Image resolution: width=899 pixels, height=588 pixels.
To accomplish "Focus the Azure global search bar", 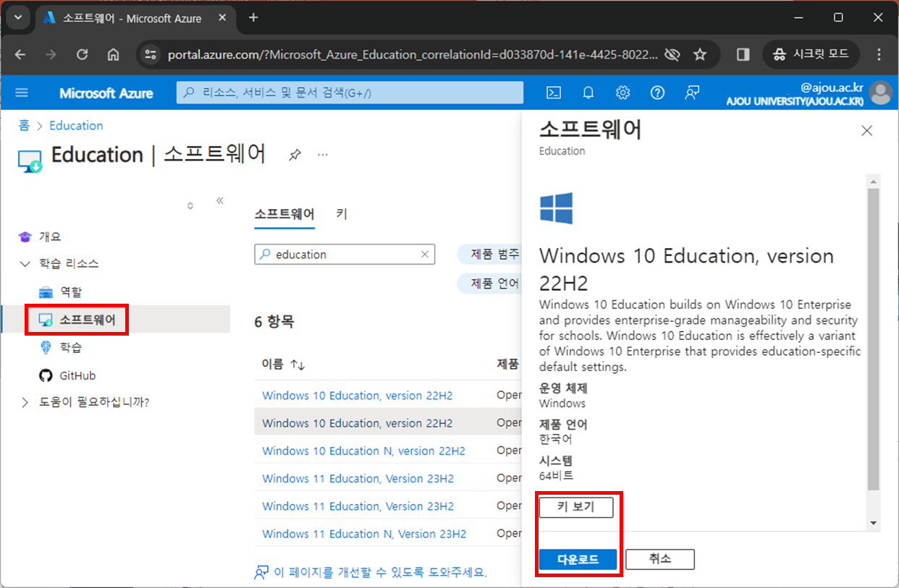I will (x=350, y=93).
